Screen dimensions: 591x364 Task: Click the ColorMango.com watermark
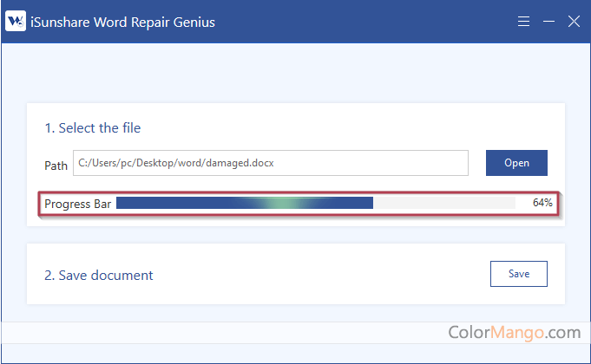point(514,332)
